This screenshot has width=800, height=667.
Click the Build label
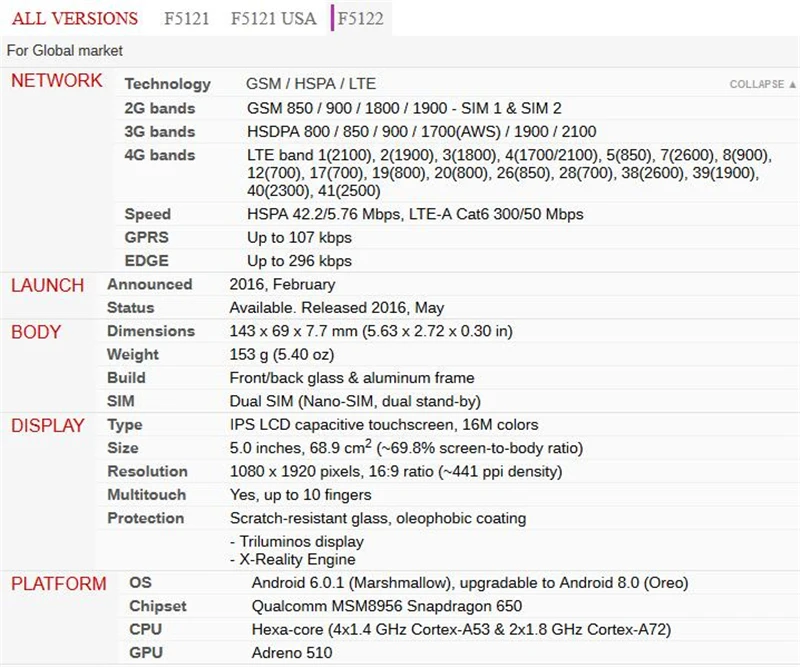pos(127,378)
